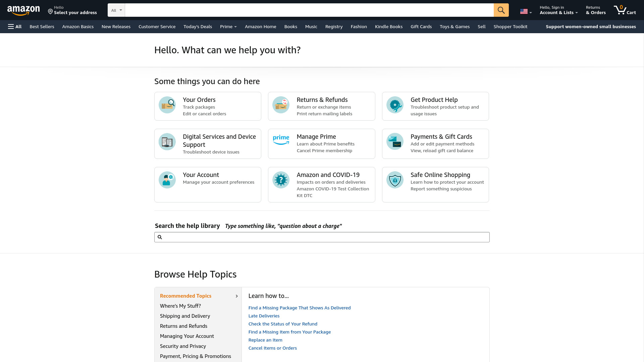
Task: Open the hamburger All menu icon
Action: click(11, 26)
